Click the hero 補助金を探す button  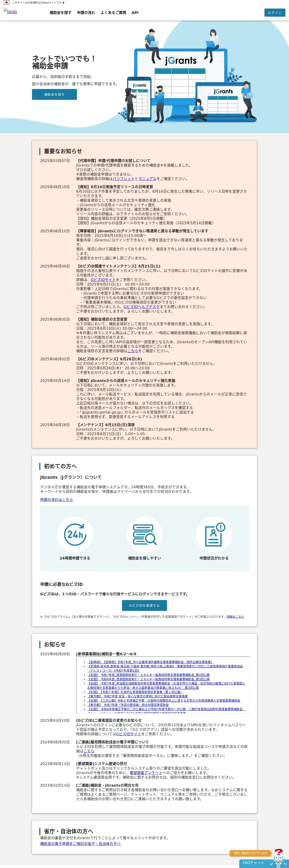[54, 94]
